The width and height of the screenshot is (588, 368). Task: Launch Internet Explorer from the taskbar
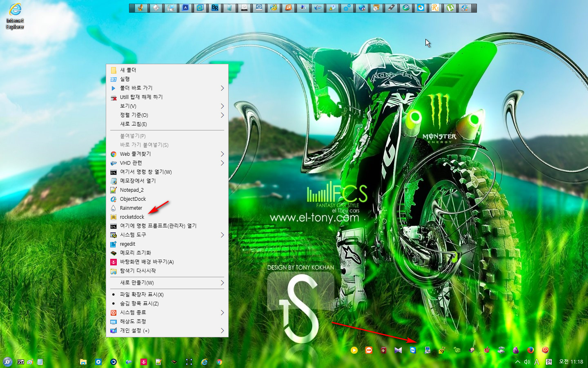tap(204, 362)
